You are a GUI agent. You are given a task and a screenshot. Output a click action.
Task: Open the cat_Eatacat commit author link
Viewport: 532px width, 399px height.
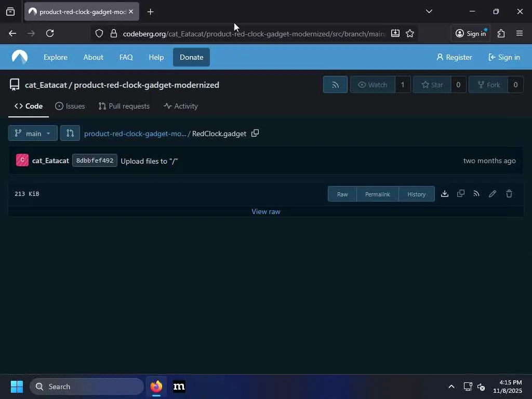point(50,161)
